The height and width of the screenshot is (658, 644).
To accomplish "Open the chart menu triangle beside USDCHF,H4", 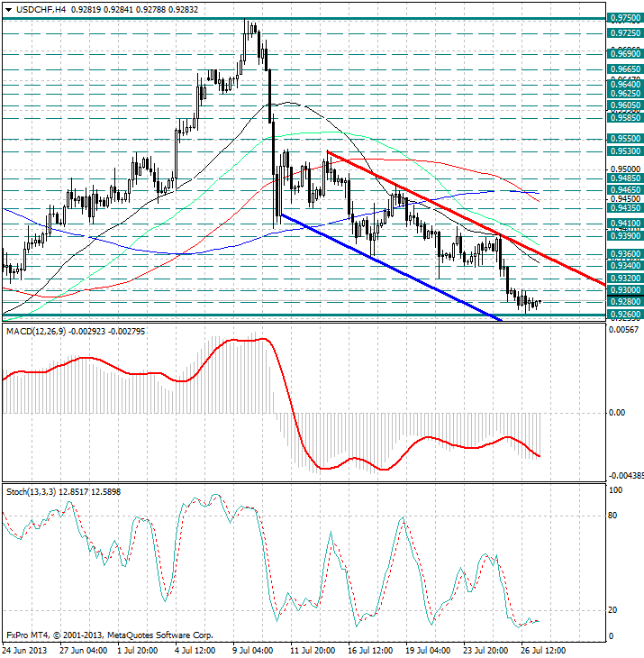I will tap(8, 10).
